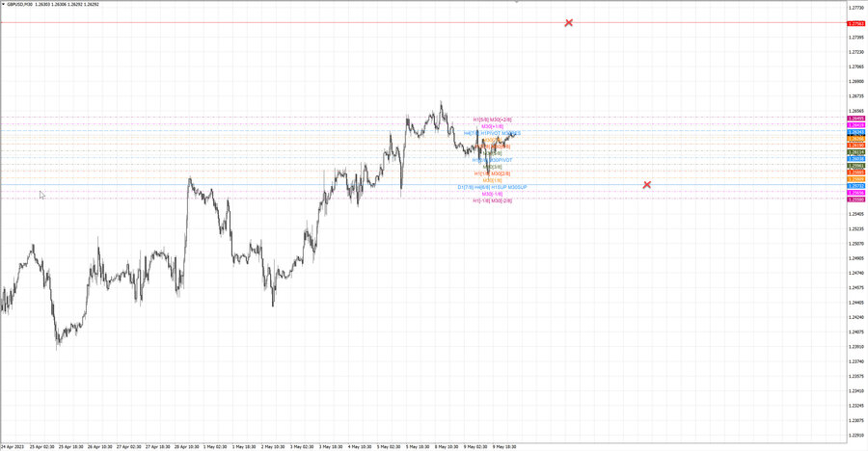Click the green 1.26114 price tag
Screen dimensions: 868x451
pyautogui.click(x=856, y=152)
